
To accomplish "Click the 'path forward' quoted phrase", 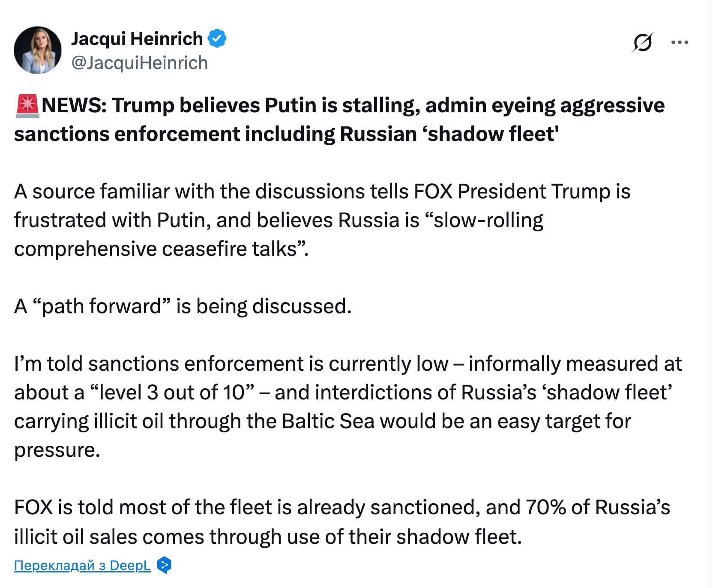I will click(x=101, y=306).
